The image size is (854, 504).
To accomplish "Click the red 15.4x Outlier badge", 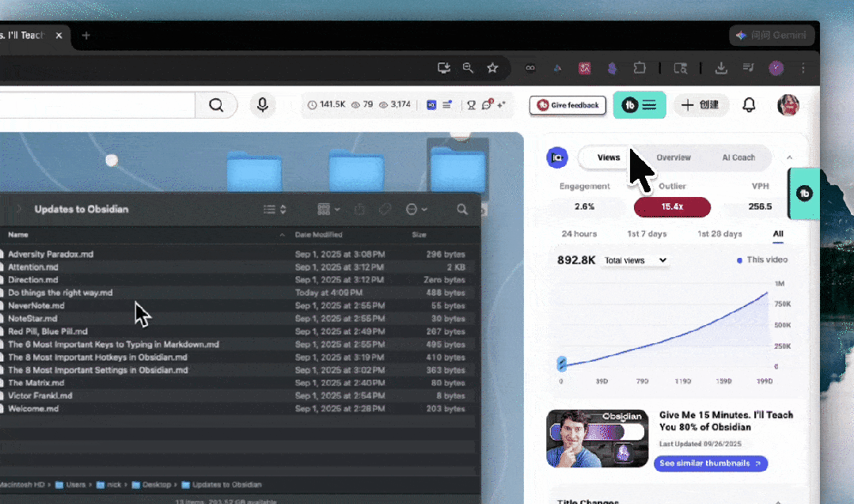I will click(x=672, y=207).
